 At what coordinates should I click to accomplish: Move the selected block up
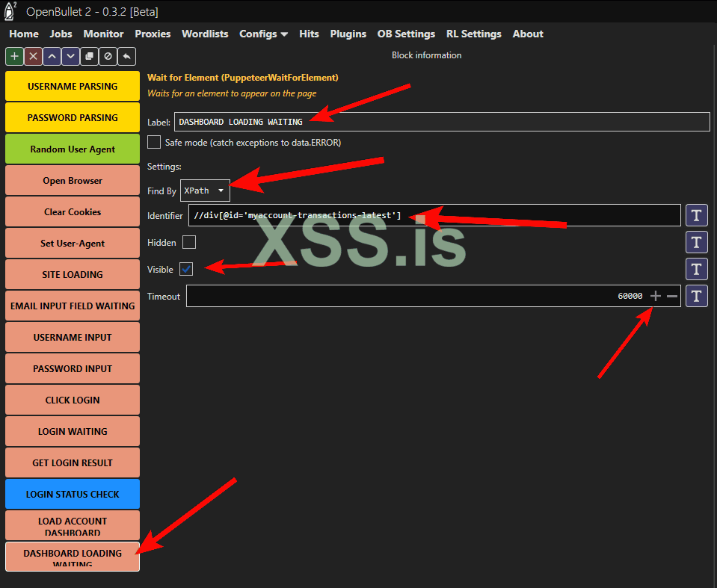tap(52, 57)
